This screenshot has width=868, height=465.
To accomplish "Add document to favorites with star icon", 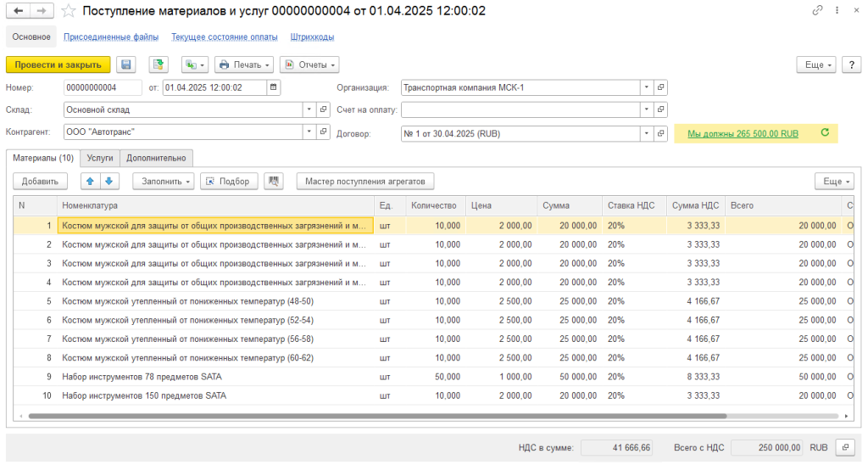I will click(x=69, y=11).
